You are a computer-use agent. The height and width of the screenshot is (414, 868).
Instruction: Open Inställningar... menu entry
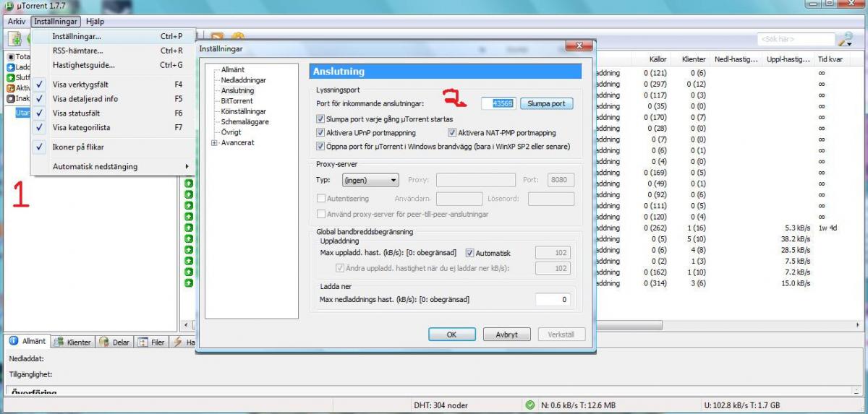(113, 36)
